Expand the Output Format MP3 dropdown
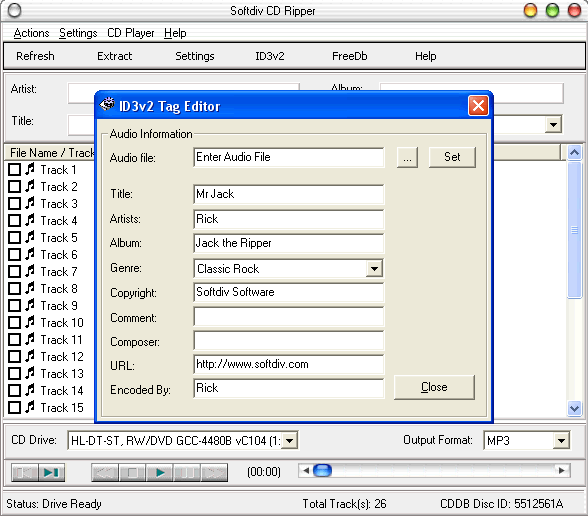Screen dimensions: 588x516 pos(561,440)
